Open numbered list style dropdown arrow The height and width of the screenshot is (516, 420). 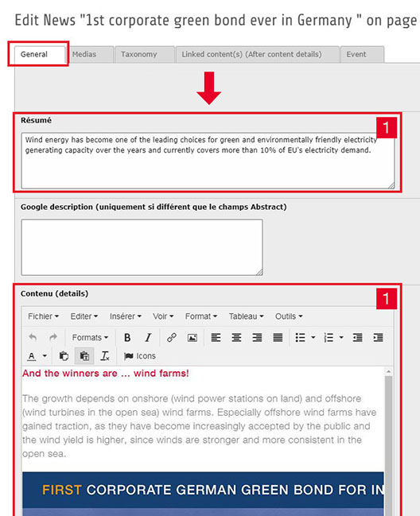341,338
